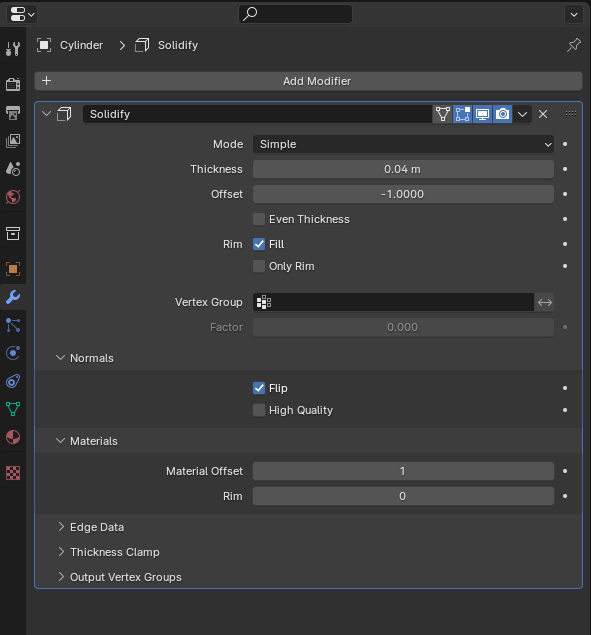591x635 pixels.
Task: Collapse the Materials subpanel
Action: [x=60, y=441]
